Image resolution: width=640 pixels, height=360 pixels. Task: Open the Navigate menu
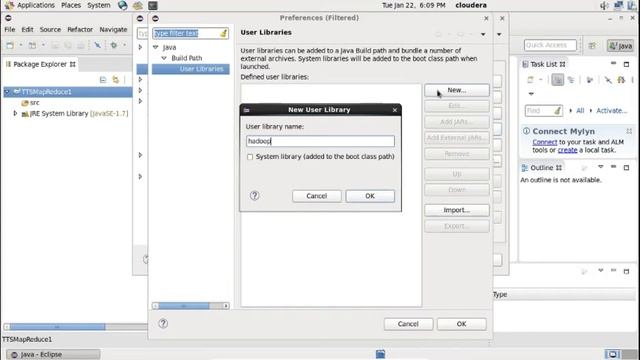pos(113,29)
